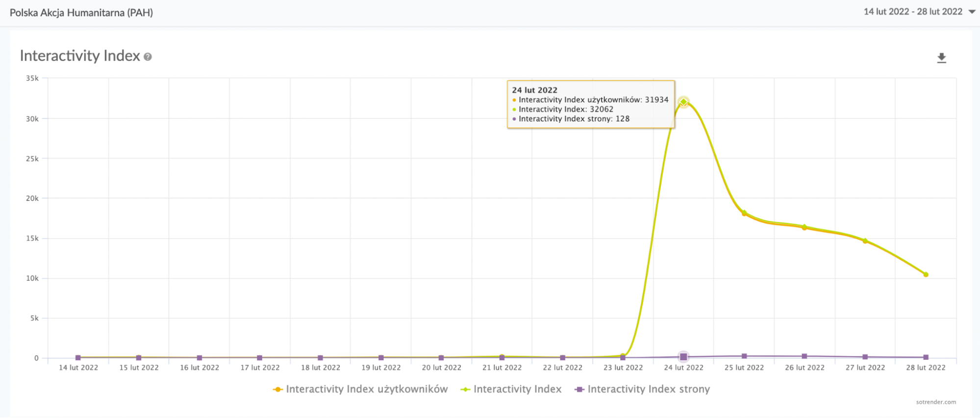Click the purple square marker at 24 lut 2022
Image resolution: width=980 pixels, height=418 pixels.
[683, 357]
